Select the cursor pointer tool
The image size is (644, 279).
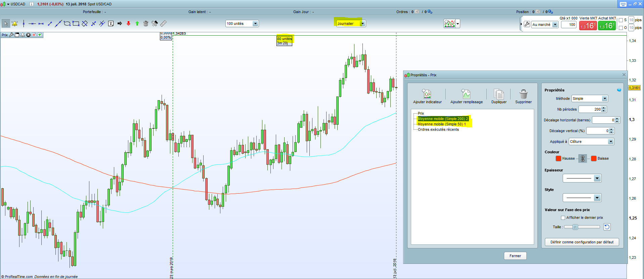click(x=6, y=24)
